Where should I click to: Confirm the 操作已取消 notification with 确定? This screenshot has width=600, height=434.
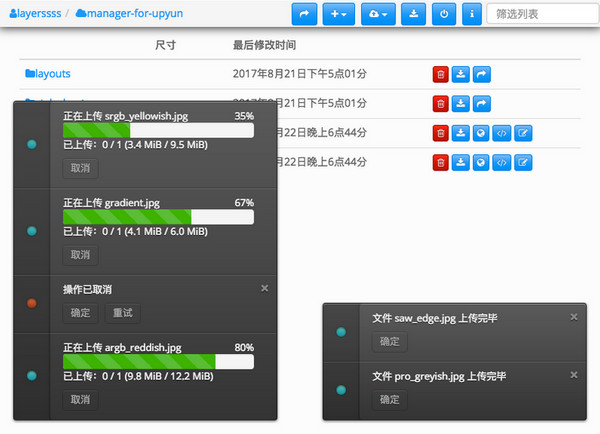pos(80,313)
